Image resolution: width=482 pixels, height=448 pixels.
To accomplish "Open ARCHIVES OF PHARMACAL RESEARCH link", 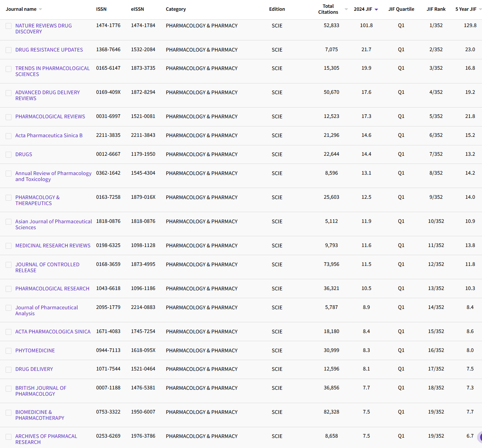I will [46, 439].
